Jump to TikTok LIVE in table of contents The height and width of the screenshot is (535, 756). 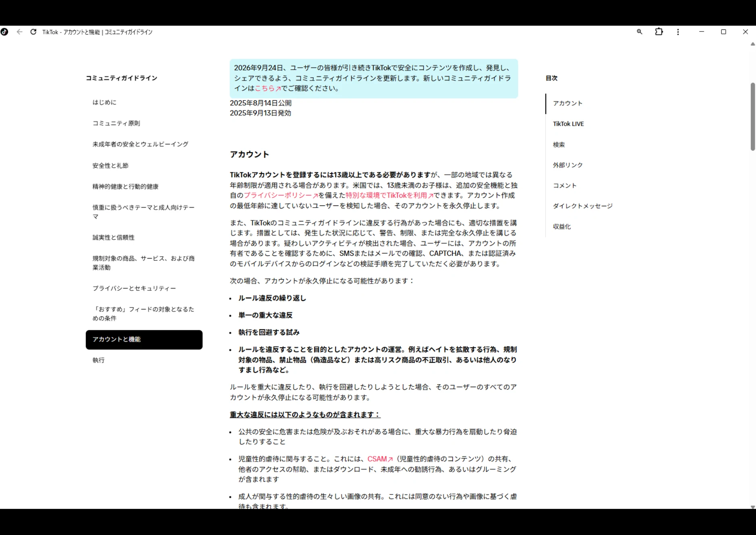click(x=568, y=124)
